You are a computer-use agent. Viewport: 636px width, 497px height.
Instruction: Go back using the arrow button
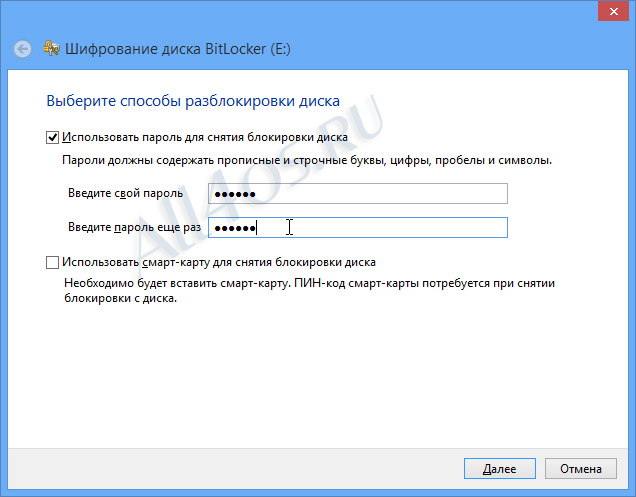coord(23,49)
